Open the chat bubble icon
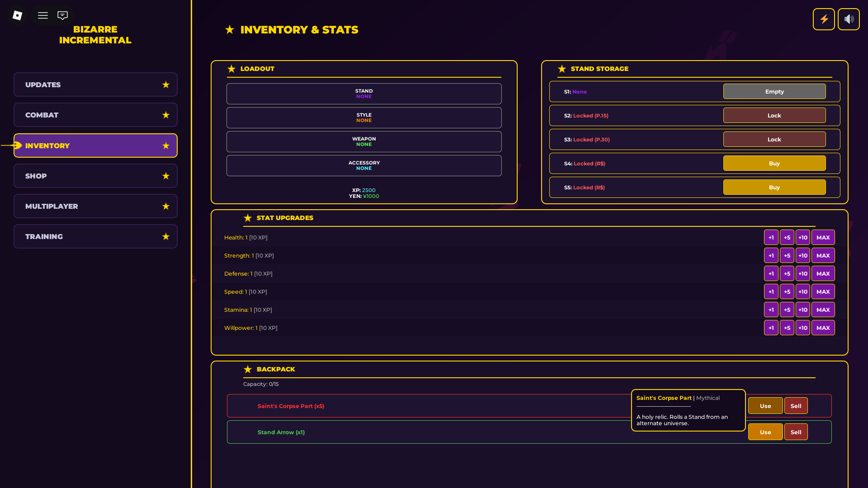868x488 pixels. 62,15
